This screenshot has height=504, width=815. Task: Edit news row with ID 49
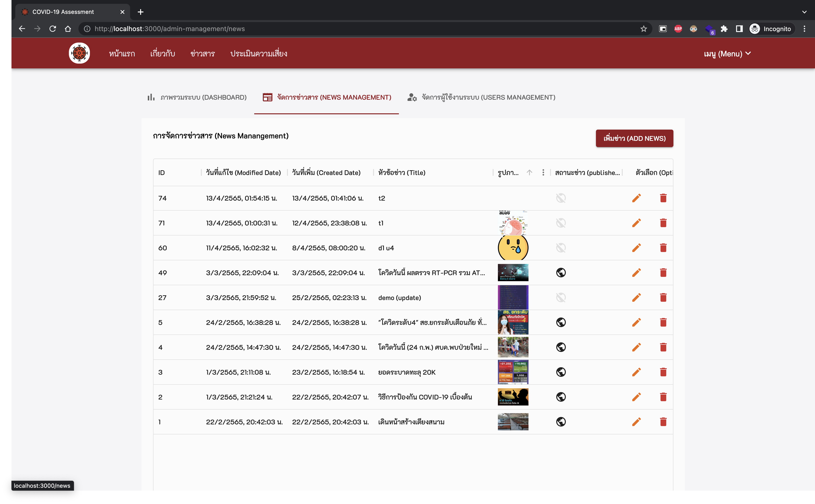636,273
